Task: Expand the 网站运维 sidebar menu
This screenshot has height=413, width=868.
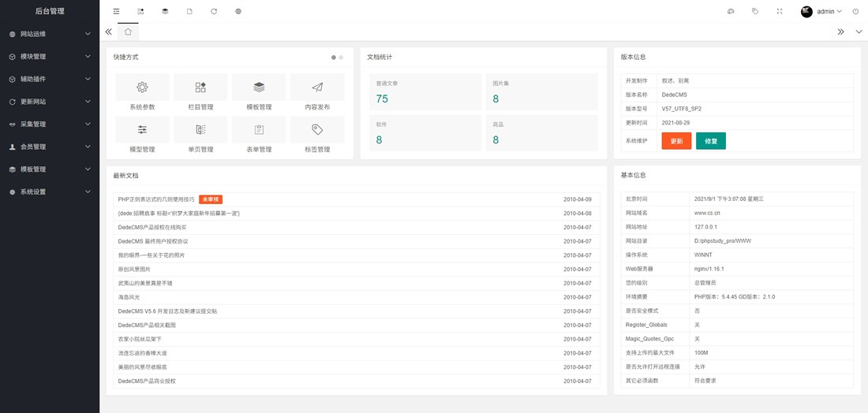Action: 49,34
